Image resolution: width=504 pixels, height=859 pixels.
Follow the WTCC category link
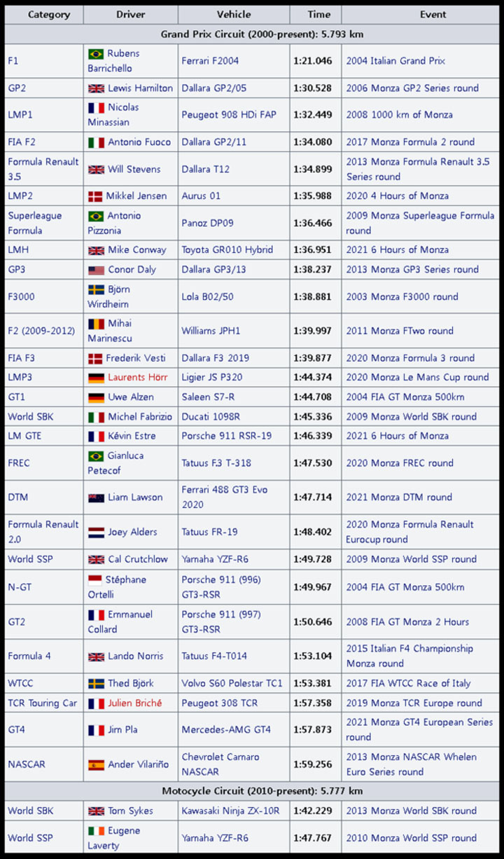click(x=21, y=684)
